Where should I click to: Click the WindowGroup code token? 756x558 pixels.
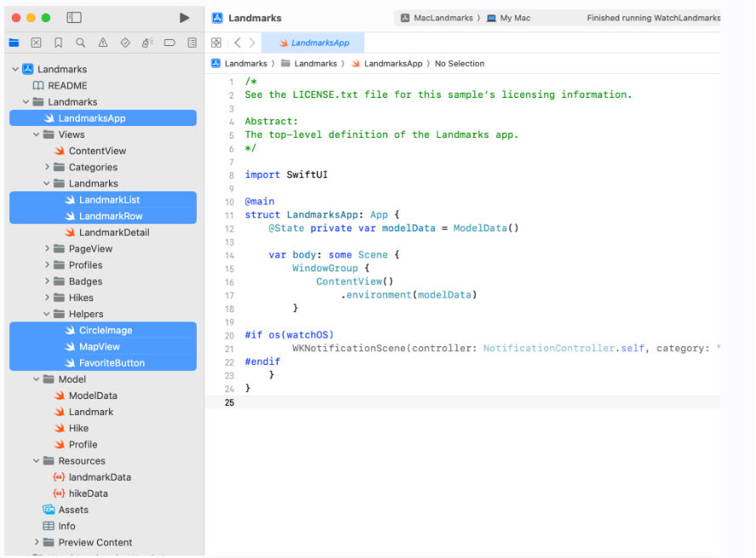325,268
